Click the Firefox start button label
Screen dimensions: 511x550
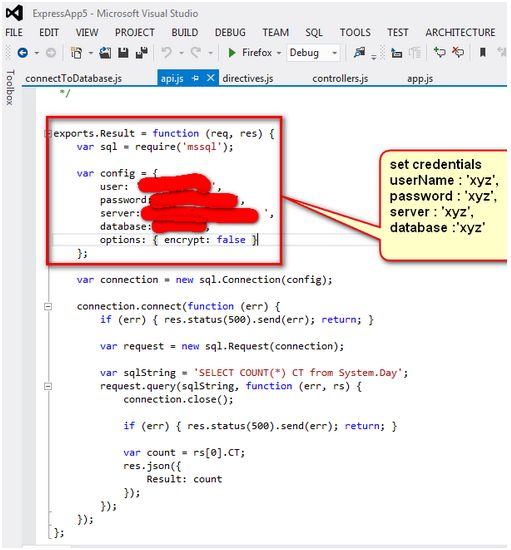257,53
